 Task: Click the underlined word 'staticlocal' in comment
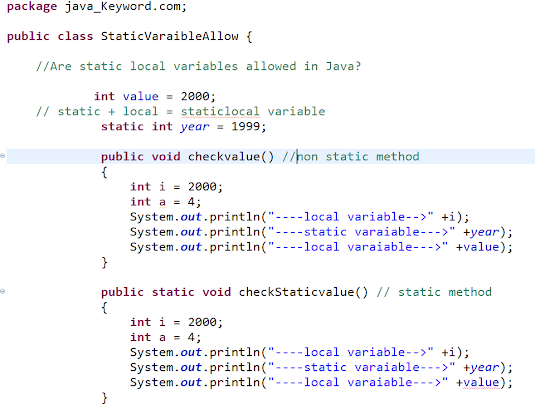pyautogui.click(x=220, y=111)
